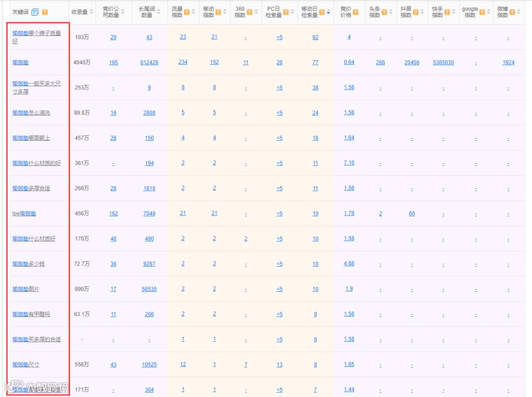This screenshot has width=532, height=397.
Task: Click 抖音指数 value 60 for tpe瑜伽垫
Action: coord(412,213)
